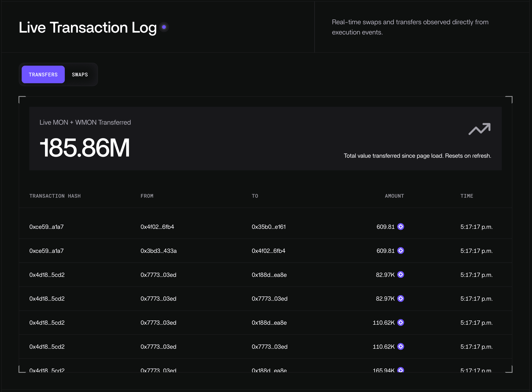
Task: Click the token icon beside 110.62K amount
Action: [401, 323]
